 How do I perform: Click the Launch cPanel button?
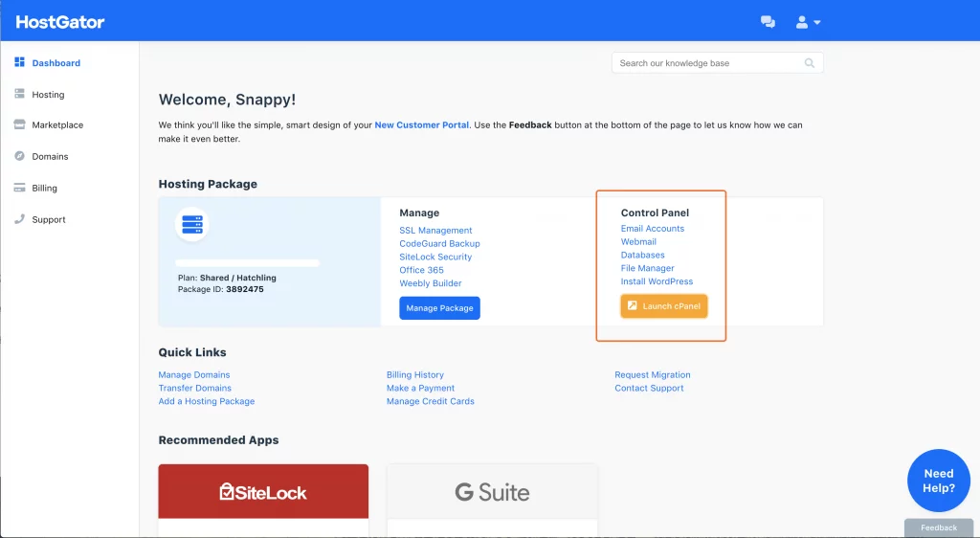tap(664, 306)
